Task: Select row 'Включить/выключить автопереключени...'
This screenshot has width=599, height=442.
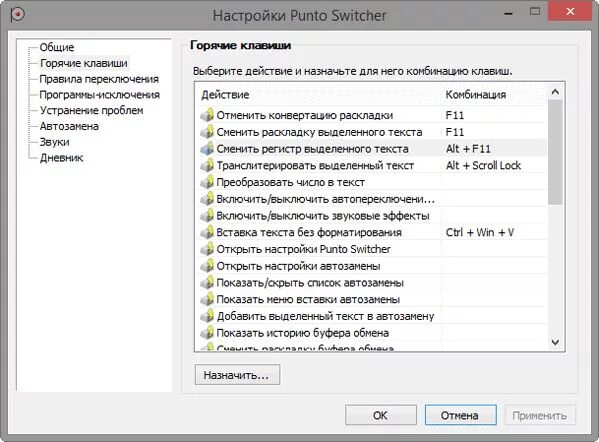Action: coord(372,199)
